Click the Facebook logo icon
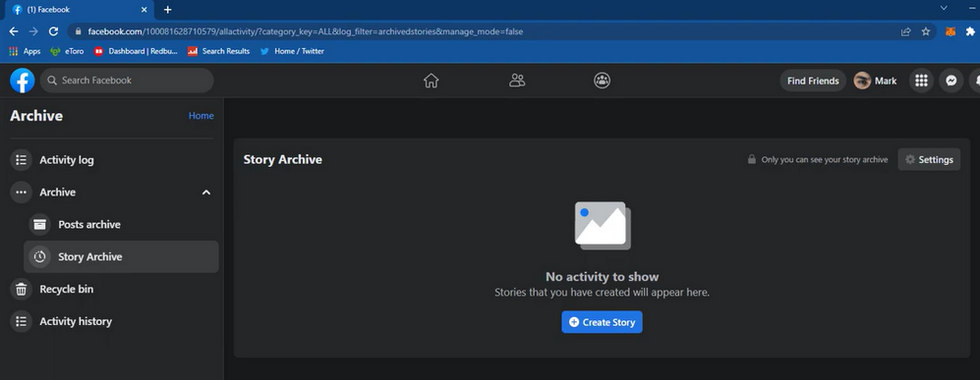The width and height of the screenshot is (980, 380). tap(22, 81)
